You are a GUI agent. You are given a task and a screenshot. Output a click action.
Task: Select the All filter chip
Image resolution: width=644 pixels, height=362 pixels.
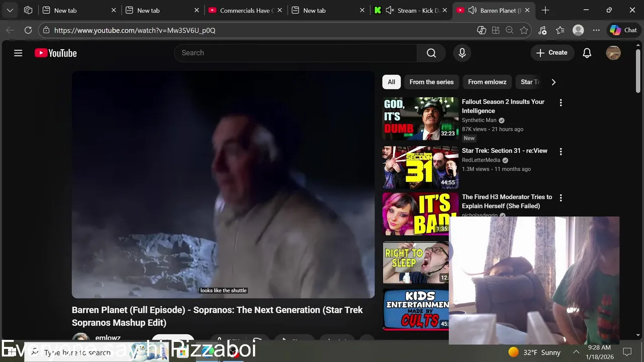(391, 82)
